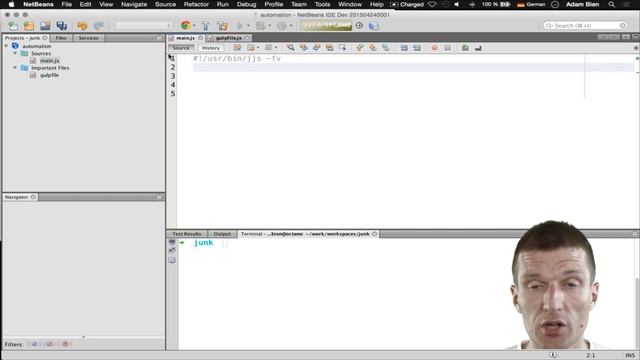Viewport: 640px width, 360px height.
Task: Switch editor to Source view
Action: pyautogui.click(x=181, y=48)
